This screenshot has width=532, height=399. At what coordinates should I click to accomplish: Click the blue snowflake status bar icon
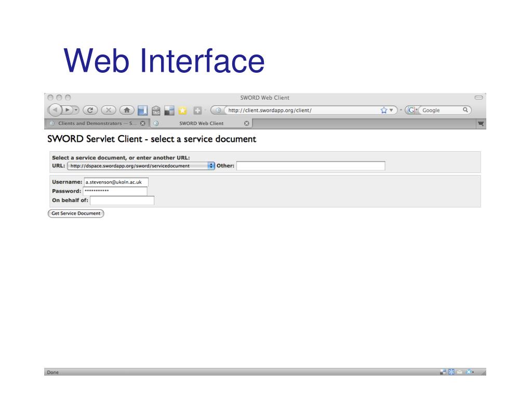coord(451,372)
